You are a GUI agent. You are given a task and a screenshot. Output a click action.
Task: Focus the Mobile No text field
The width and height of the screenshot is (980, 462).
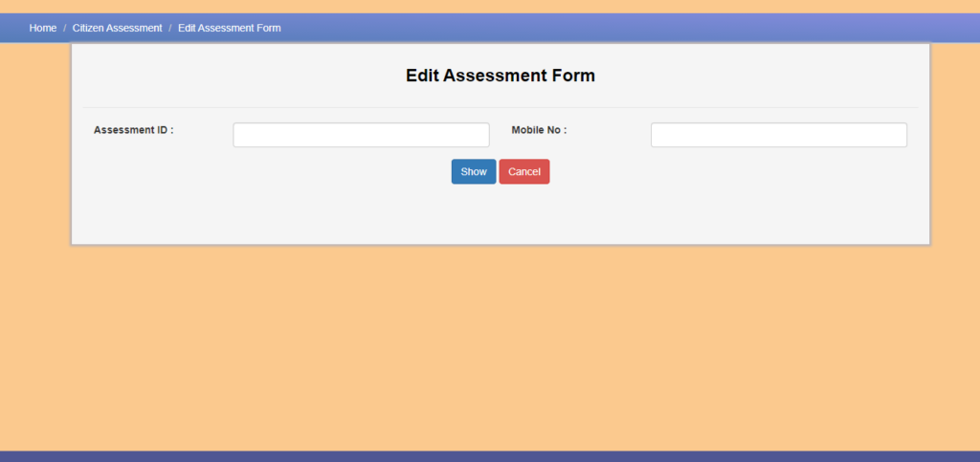(779, 135)
